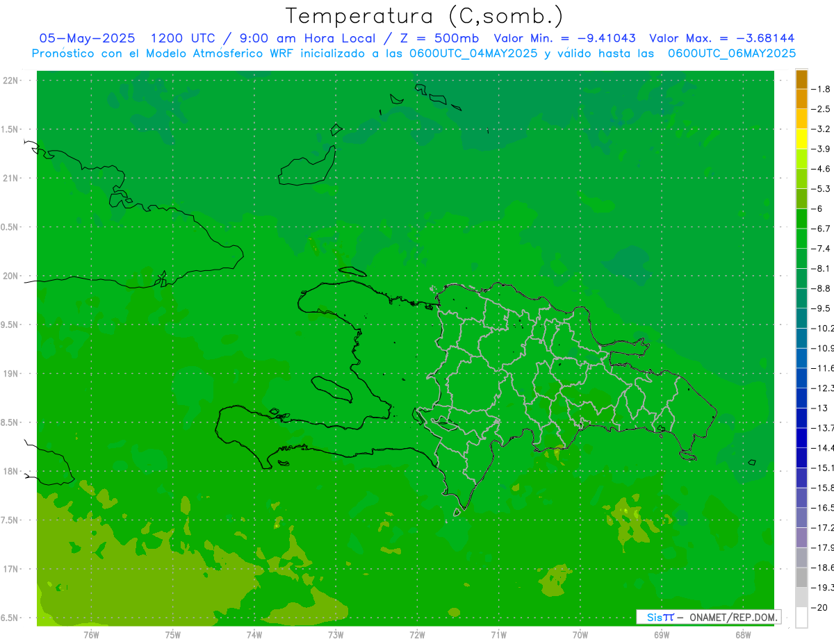The width and height of the screenshot is (834, 644).
Task: Click the "-4.6" colorbar label
Action: pyautogui.click(x=821, y=169)
